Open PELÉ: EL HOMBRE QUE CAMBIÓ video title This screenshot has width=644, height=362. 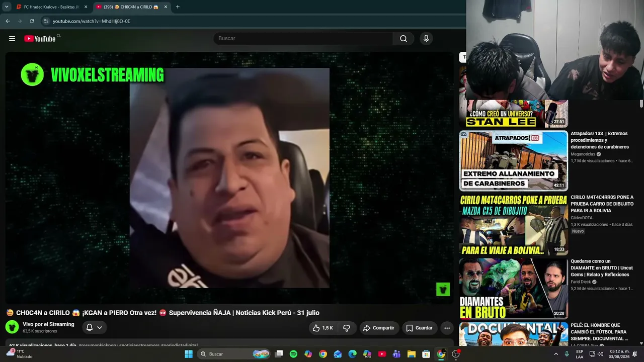[599, 332]
